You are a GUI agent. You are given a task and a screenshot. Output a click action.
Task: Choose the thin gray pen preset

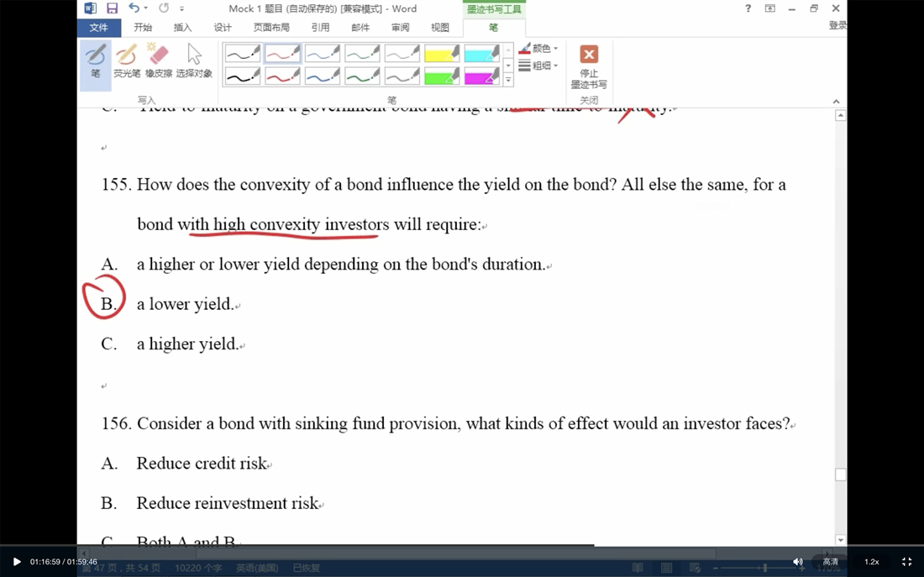click(402, 54)
